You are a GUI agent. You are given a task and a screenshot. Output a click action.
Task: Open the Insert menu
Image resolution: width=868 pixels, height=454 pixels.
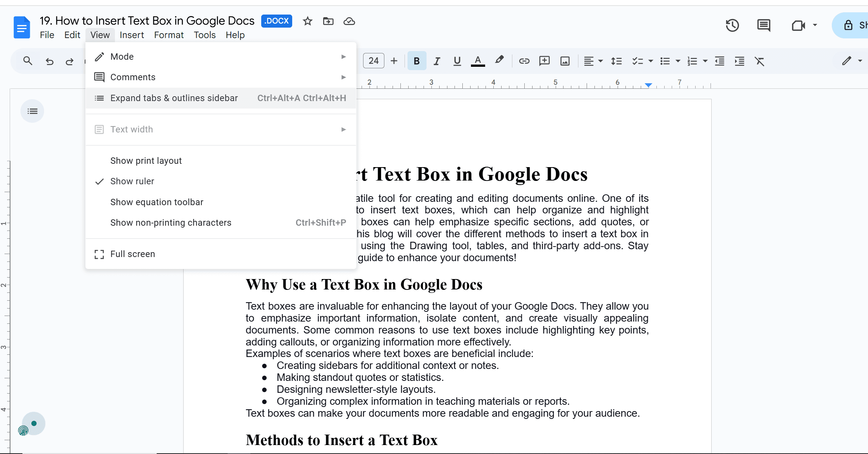tap(132, 35)
